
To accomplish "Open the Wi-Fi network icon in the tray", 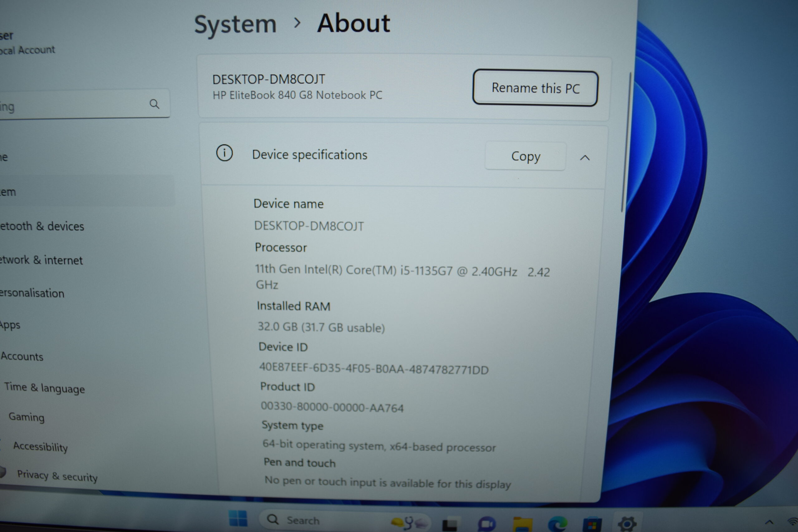I will pos(793,522).
